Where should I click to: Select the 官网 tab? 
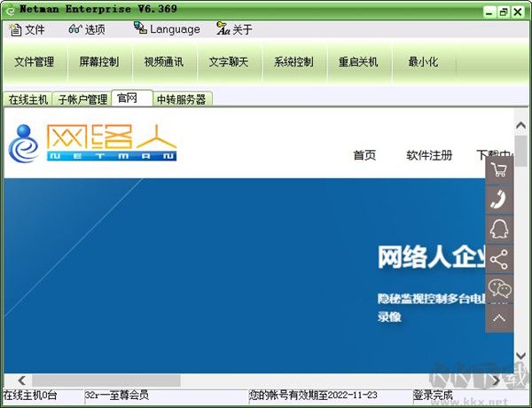(132, 98)
